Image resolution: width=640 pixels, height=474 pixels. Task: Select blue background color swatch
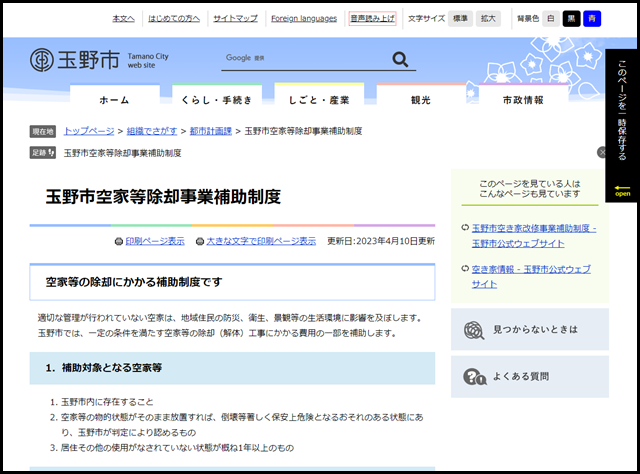pos(592,18)
